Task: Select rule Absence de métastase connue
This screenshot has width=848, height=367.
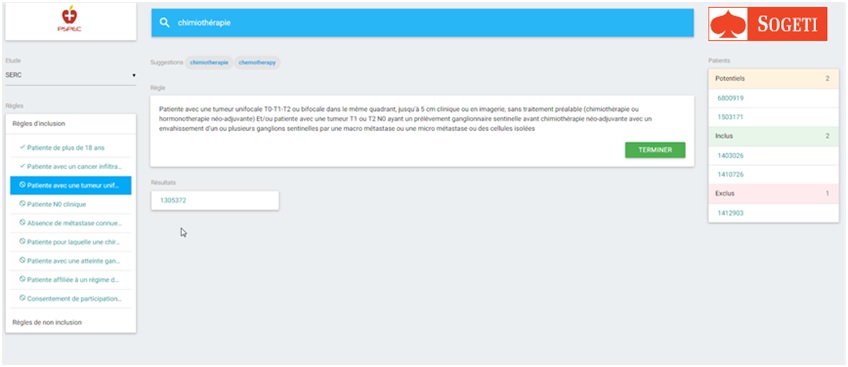Action: (71, 223)
